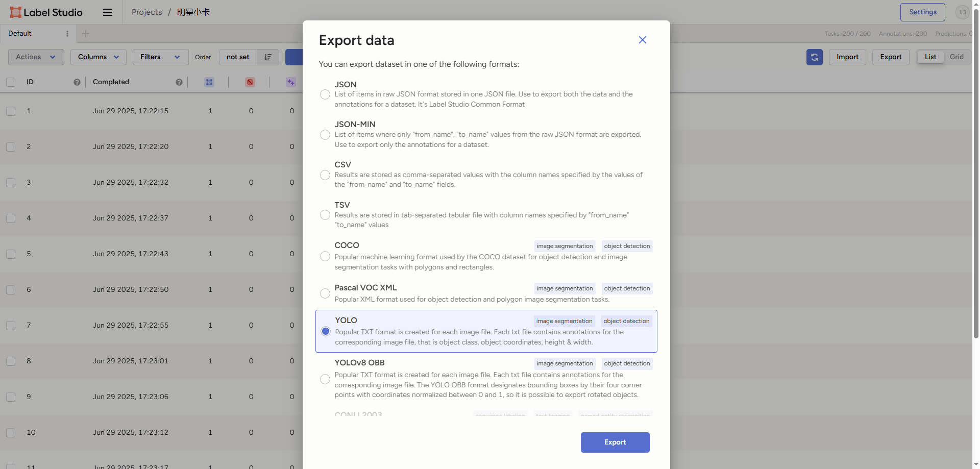Screen dimensions: 980x469
Task: Click the Completed column header
Action: pos(111,82)
